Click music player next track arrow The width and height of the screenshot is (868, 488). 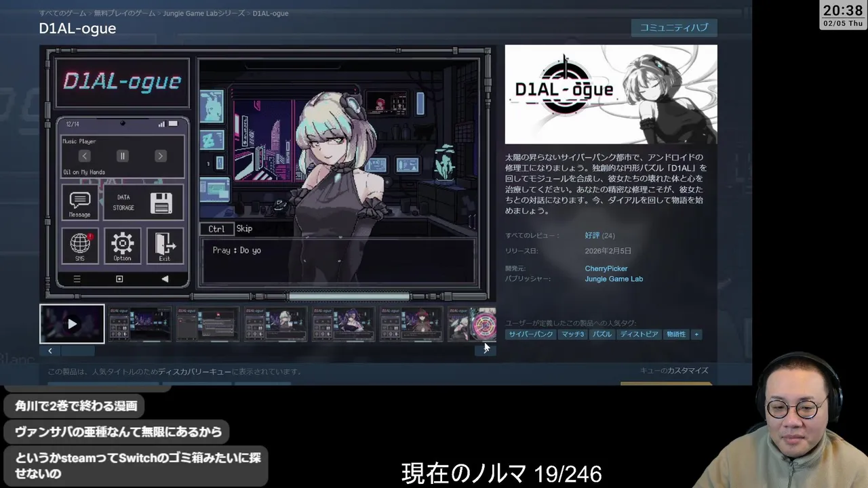click(x=160, y=156)
